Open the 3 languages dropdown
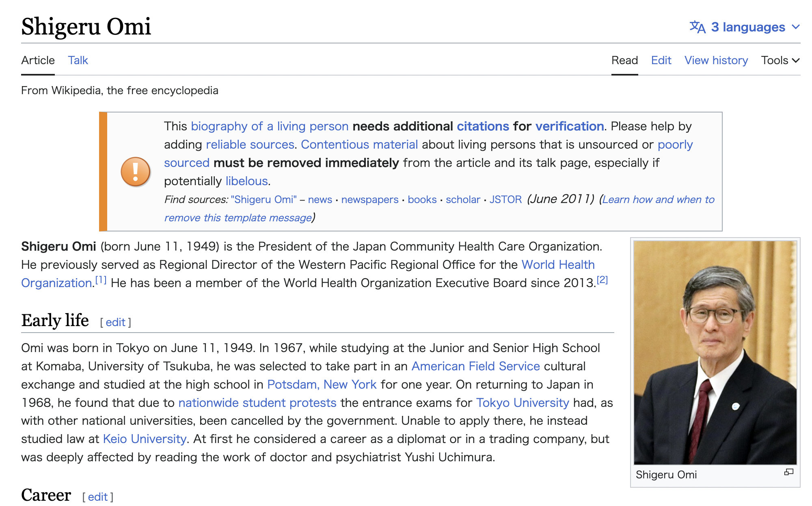Image resolution: width=812 pixels, height=506 pixels. [x=745, y=27]
